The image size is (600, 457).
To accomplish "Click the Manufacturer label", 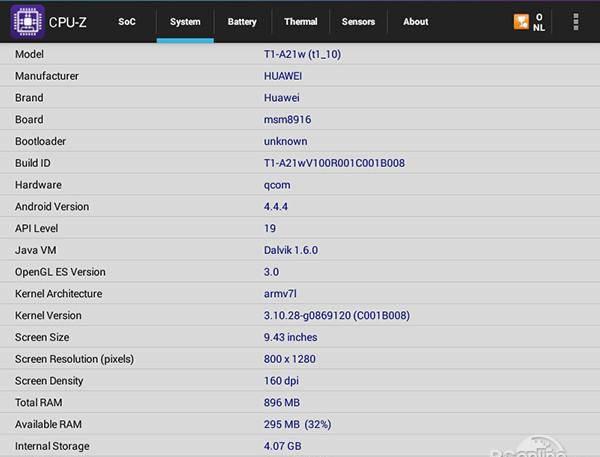I will click(x=47, y=76).
